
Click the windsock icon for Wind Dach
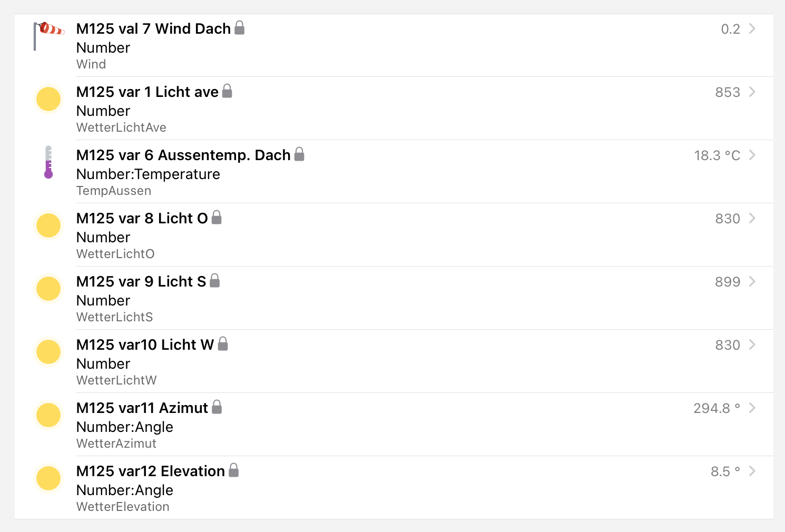[x=48, y=35]
